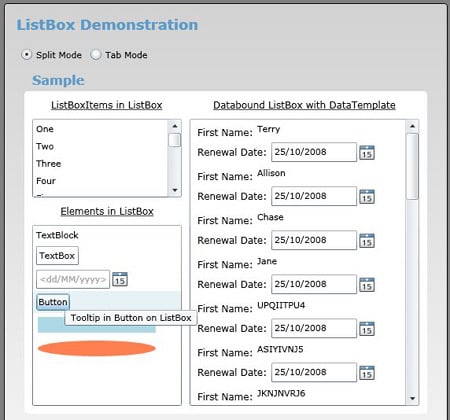Click the down arrow of ListBoxItems scrollbar
Screen dimensions: 450x420
coord(175,190)
